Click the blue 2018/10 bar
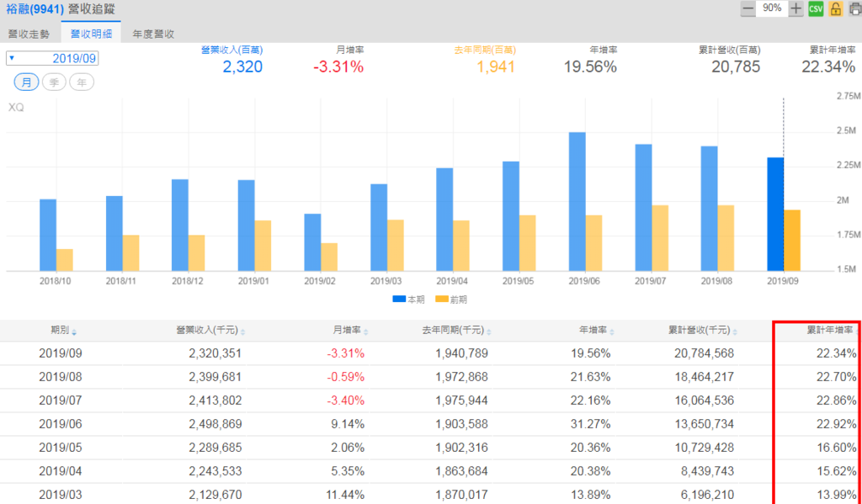Image resolution: width=862 pixels, height=504 pixels. click(48, 236)
